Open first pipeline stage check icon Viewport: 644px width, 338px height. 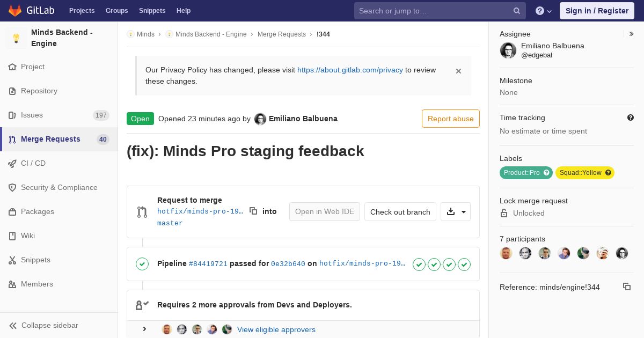coord(419,264)
